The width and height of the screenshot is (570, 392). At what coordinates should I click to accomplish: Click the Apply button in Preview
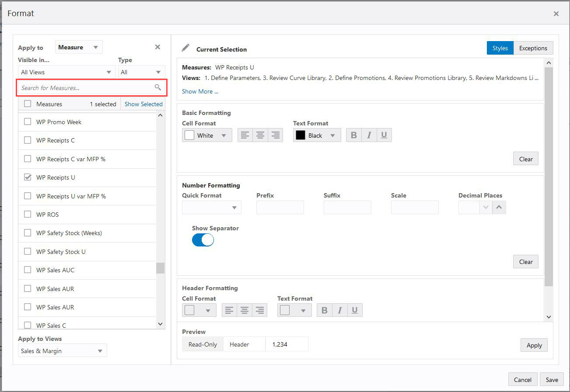coord(534,345)
